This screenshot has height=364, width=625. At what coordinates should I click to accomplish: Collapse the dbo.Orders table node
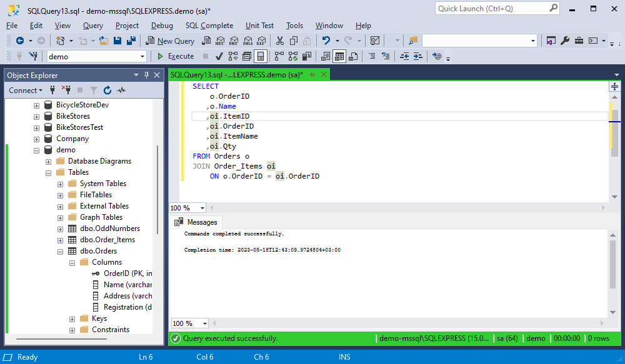(60, 251)
